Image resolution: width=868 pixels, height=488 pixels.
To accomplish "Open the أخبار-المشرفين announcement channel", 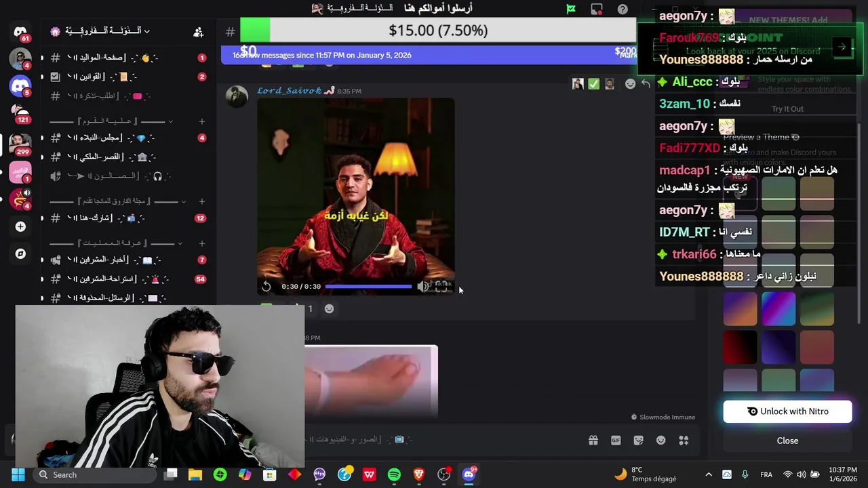I will coord(127,260).
